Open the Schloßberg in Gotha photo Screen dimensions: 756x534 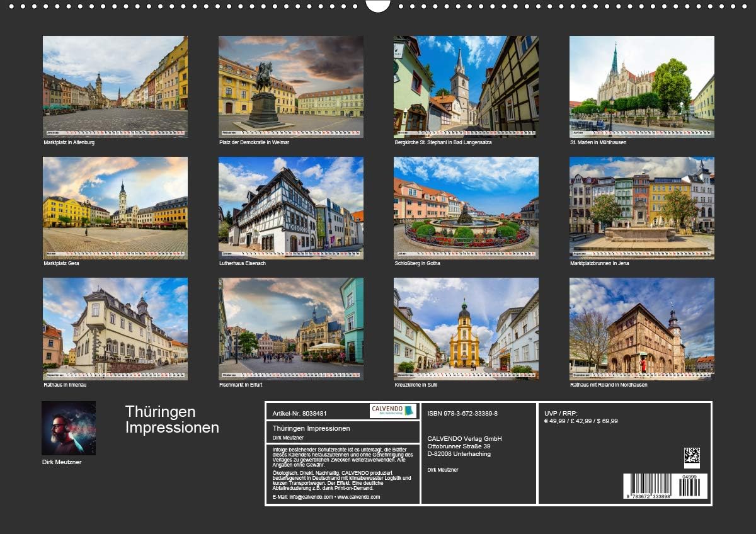[466, 208]
